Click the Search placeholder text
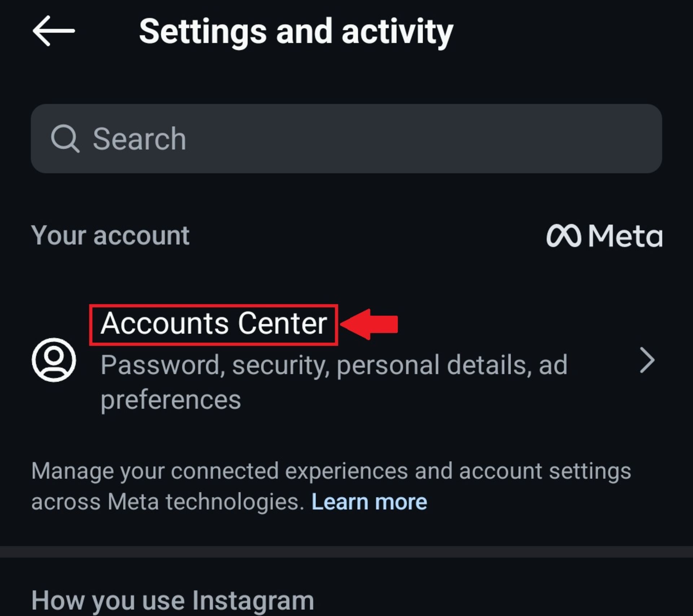Viewport: 693px width, 616px height. click(x=139, y=139)
